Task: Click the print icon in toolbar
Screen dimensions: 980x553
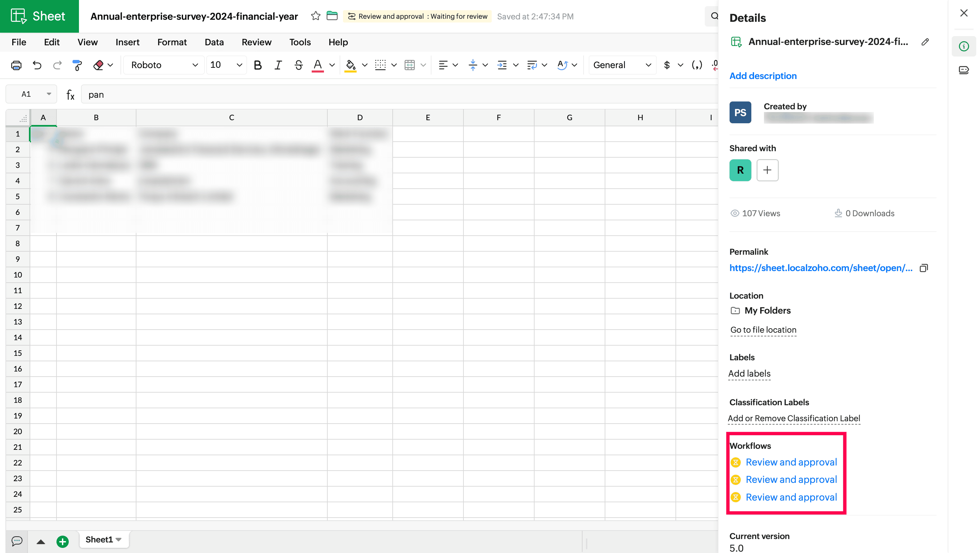Action: 16,65
